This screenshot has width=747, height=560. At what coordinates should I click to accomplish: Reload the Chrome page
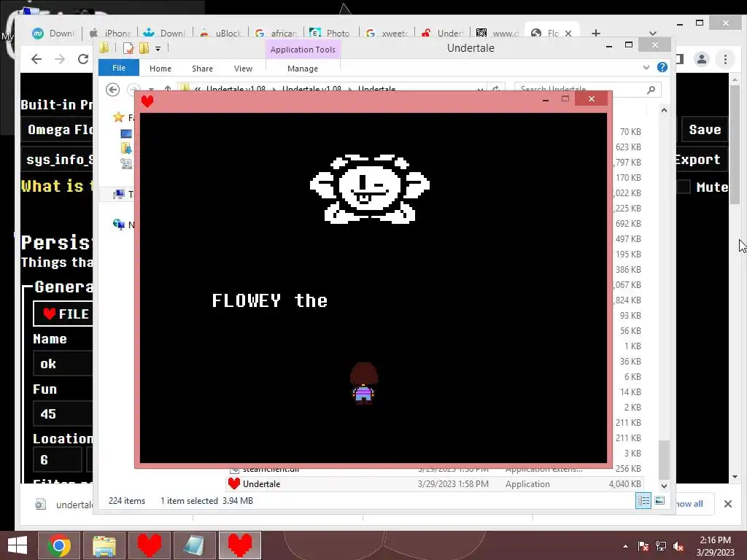coord(83,59)
